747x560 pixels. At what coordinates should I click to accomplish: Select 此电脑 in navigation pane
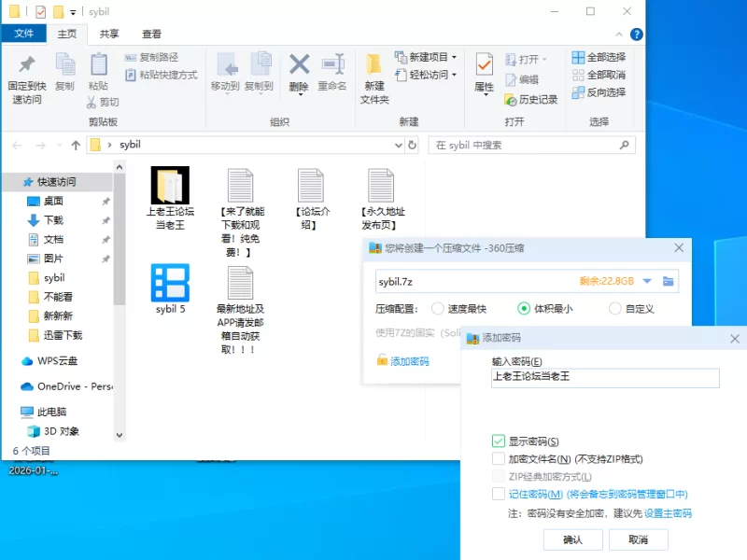51,412
